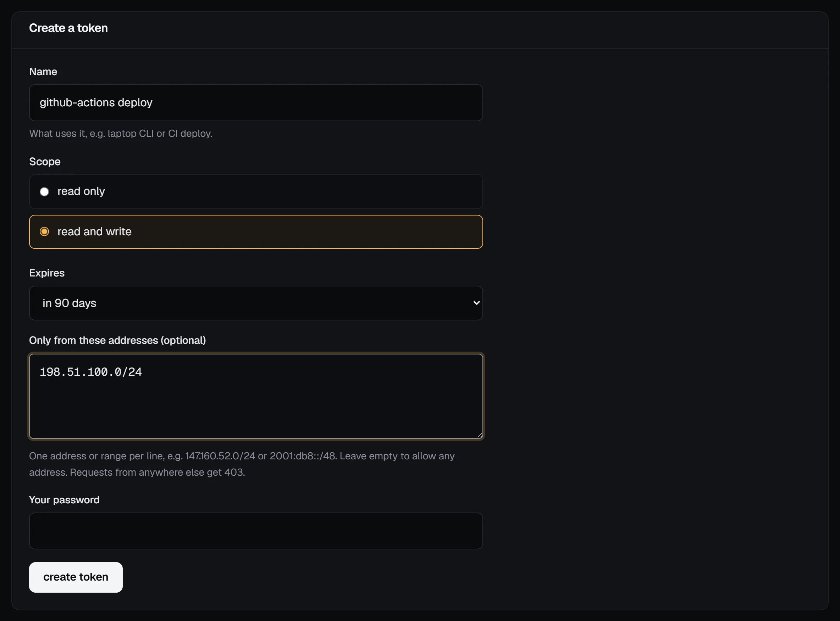Viewport: 840px width, 621px height.
Task: Click the Your password input field
Action: 256,531
